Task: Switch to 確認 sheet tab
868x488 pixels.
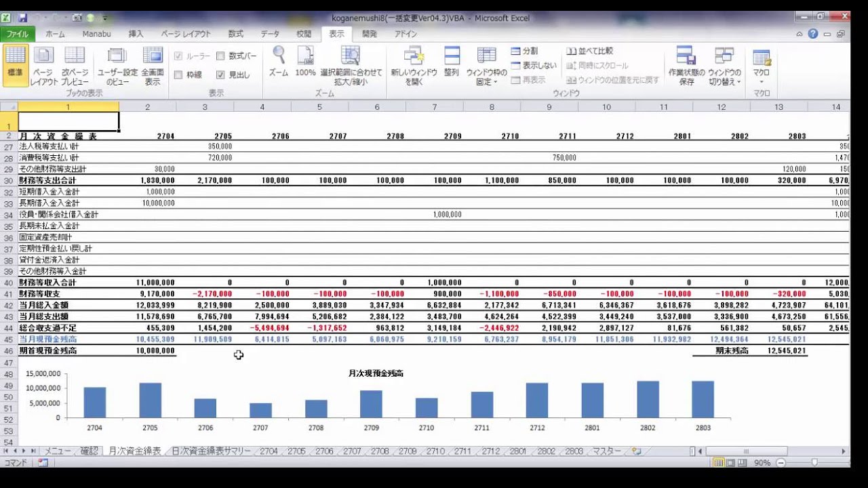Action: coord(89,451)
